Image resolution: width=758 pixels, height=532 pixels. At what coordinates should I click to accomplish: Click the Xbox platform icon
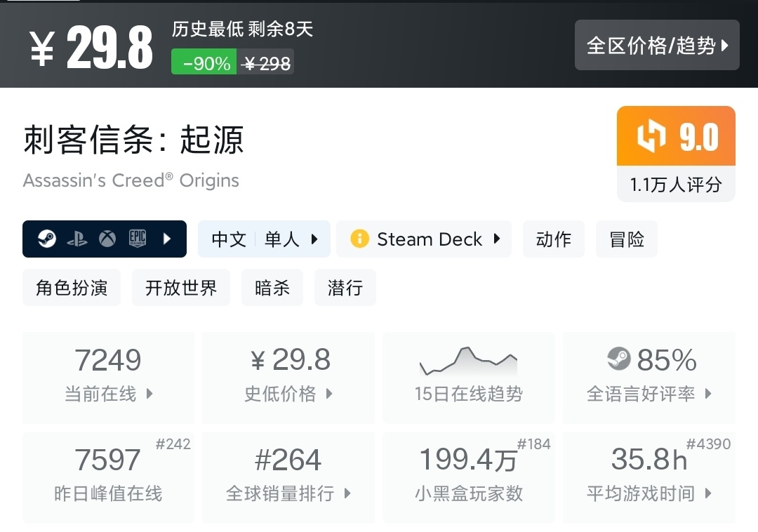pyautogui.click(x=107, y=239)
